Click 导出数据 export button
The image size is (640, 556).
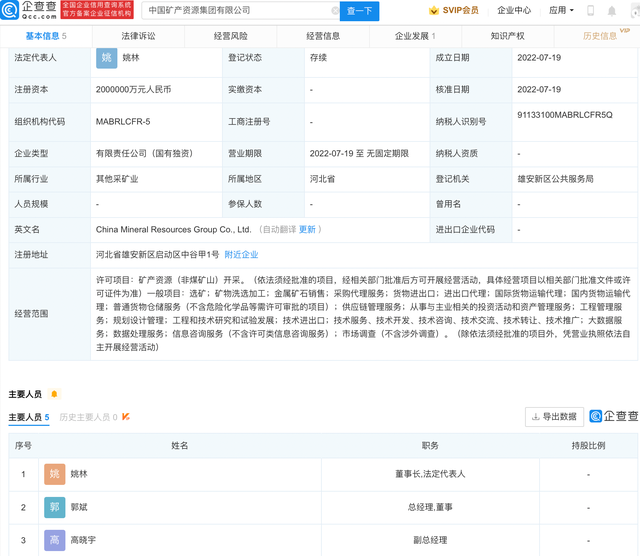click(x=554, y=417)
